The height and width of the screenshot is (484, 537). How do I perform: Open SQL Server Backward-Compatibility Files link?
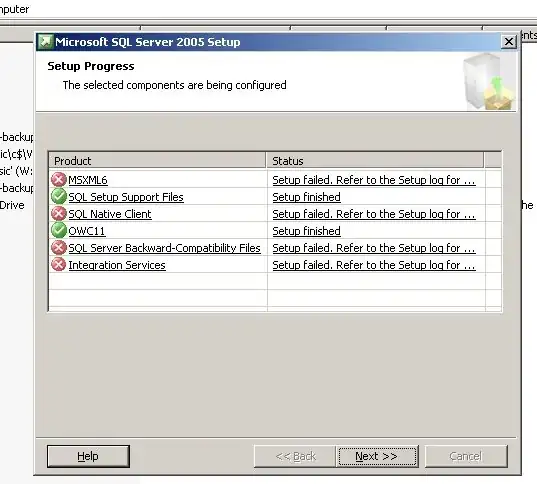[164, 248]
